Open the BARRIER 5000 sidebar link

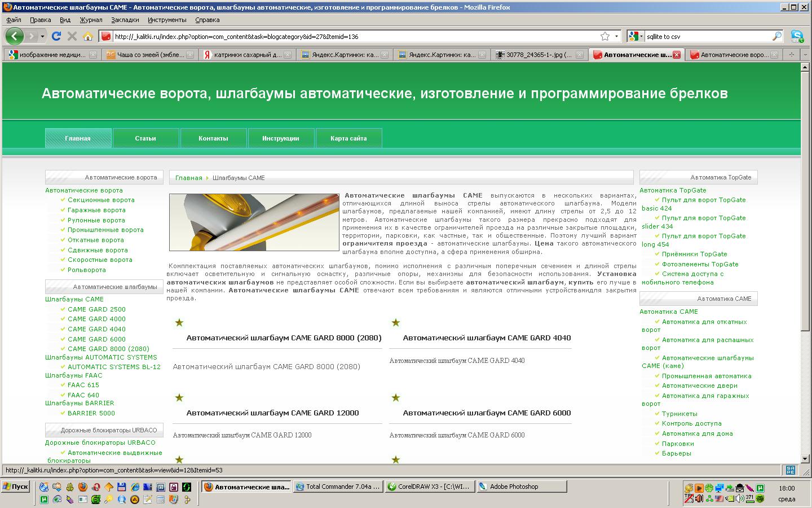click(x=91, y=413)
